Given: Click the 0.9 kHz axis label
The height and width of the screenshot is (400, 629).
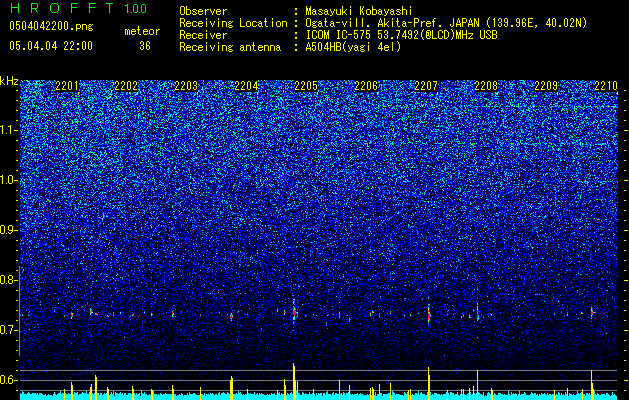Looking at the screenshot, I should pyautogui.click(x=8, y=230).
